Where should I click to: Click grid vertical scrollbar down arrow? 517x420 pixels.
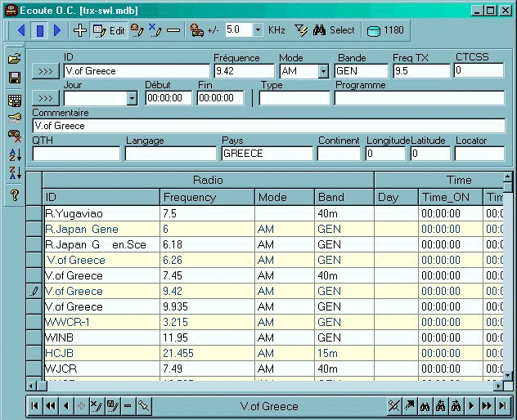[508, 375]
